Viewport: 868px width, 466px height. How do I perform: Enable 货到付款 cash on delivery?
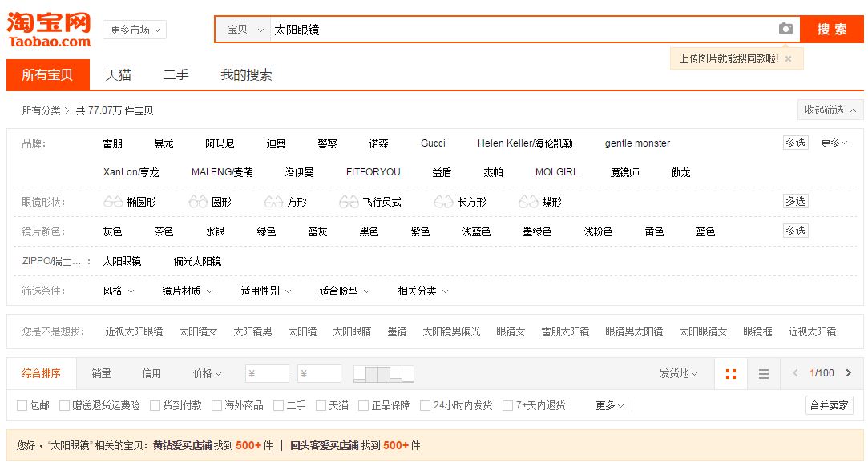pos(155,406)
